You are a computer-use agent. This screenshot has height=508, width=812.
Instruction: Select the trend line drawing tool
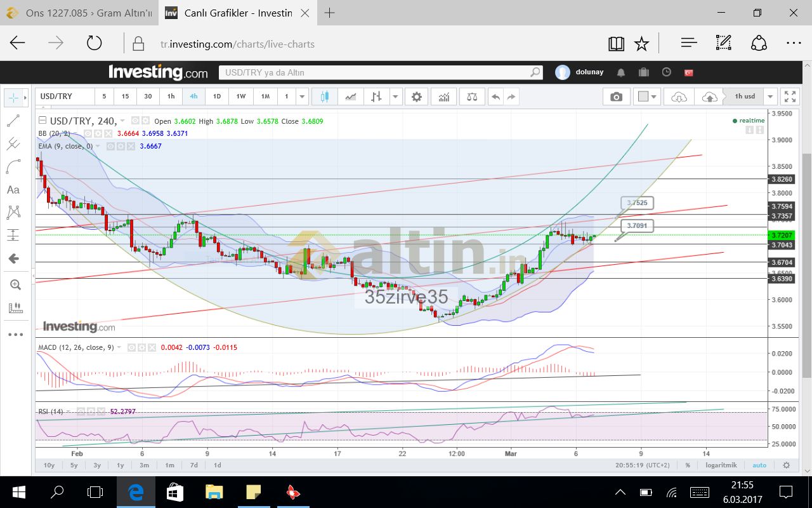click(13, 121)
